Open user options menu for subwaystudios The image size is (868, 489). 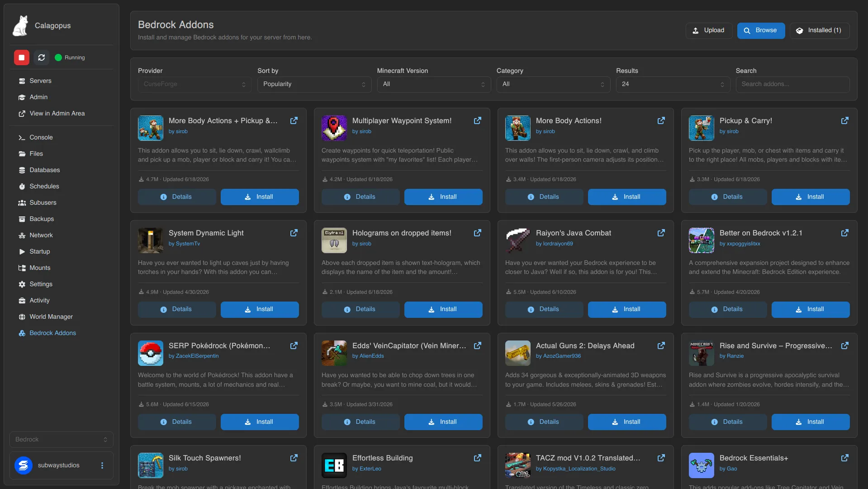pos(102,465)
